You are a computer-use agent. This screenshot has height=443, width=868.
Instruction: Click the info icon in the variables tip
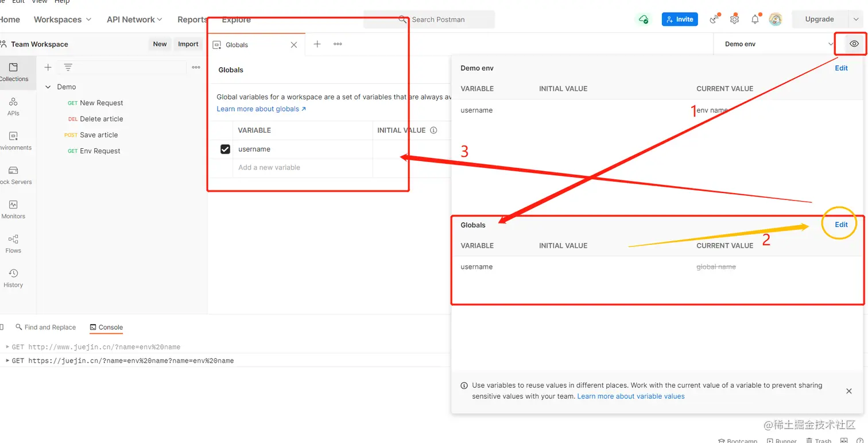click(464, 386)
